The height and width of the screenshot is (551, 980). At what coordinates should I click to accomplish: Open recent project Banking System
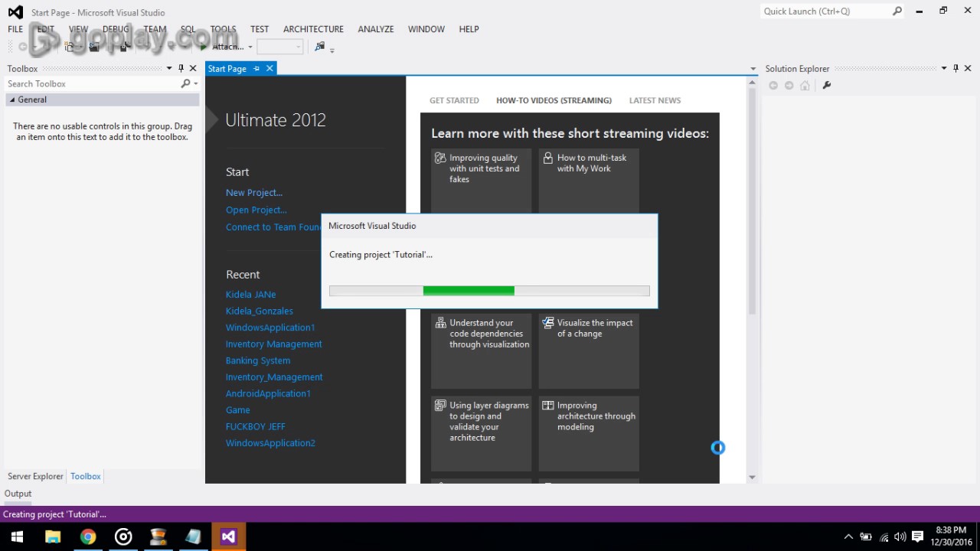click(x=258, y=360)
